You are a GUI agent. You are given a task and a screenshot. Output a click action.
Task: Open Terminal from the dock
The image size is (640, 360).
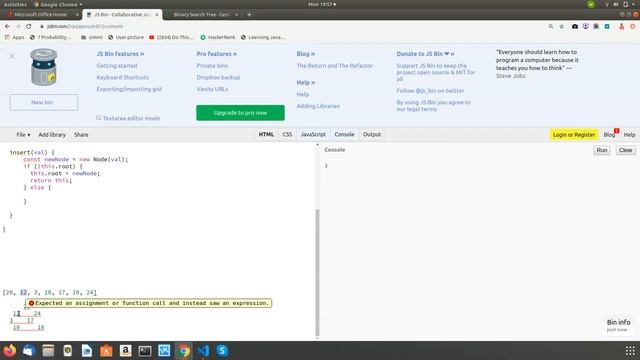(x=145, y=351)
